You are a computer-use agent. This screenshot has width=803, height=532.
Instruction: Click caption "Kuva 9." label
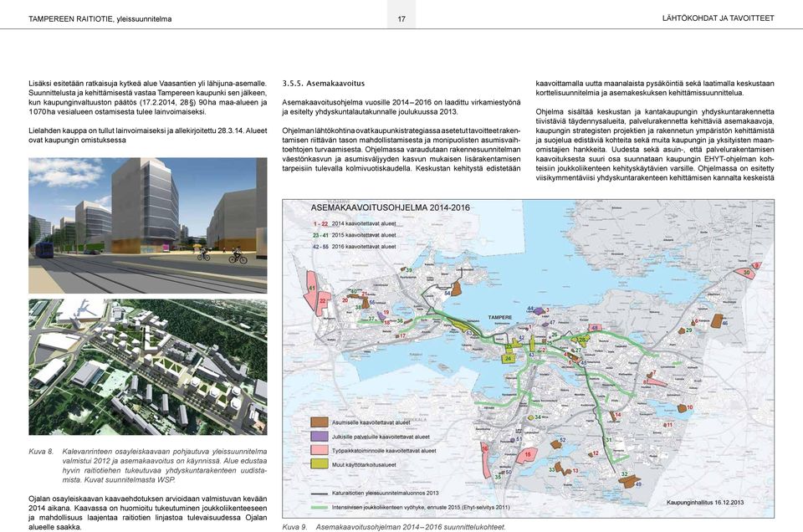tap(294, 527)
